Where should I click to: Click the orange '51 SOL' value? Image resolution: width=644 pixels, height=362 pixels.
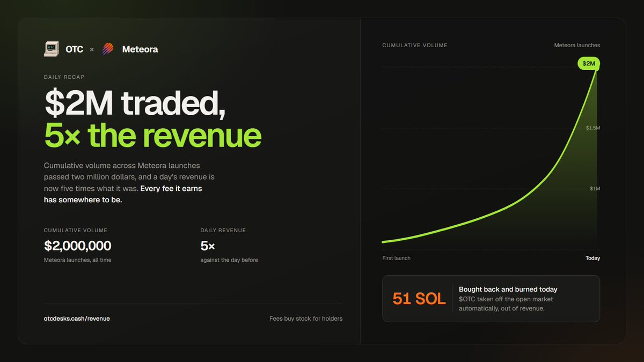(x=419, y=299)
